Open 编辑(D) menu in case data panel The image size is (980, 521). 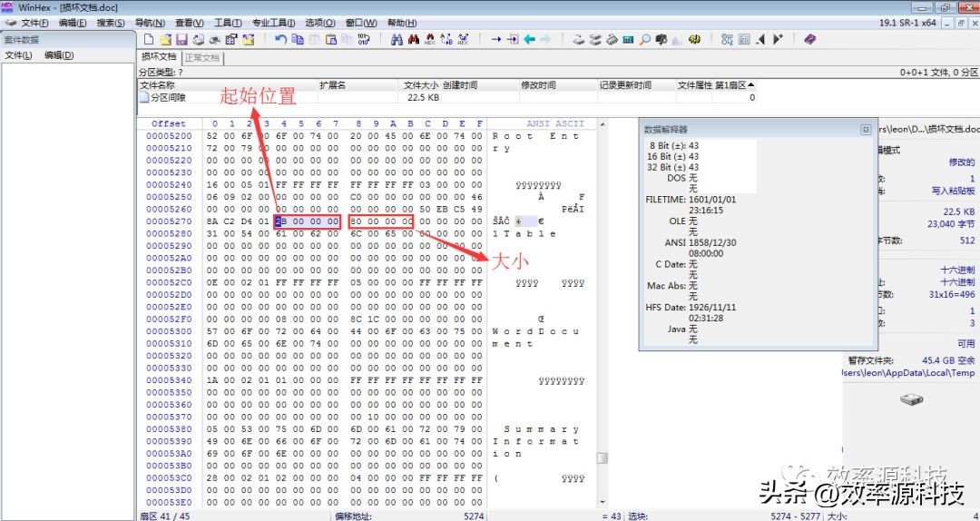coord(59,55)
